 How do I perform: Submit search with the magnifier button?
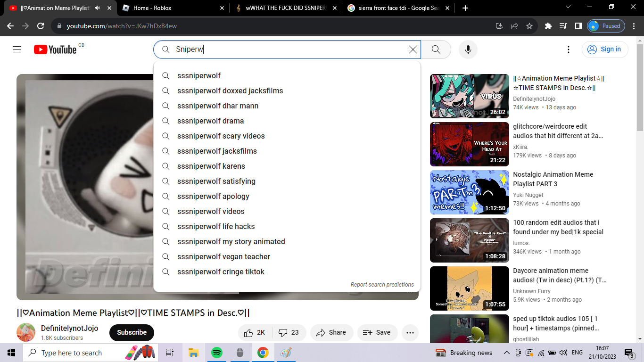[436, 49]
